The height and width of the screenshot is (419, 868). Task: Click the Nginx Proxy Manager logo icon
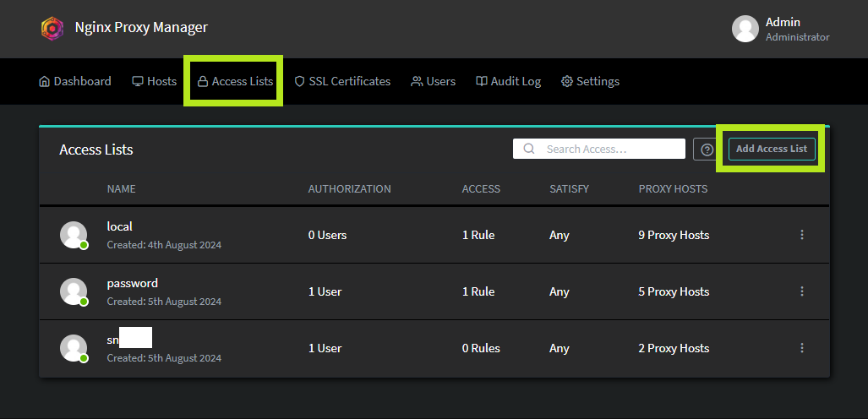pos(52,28)
